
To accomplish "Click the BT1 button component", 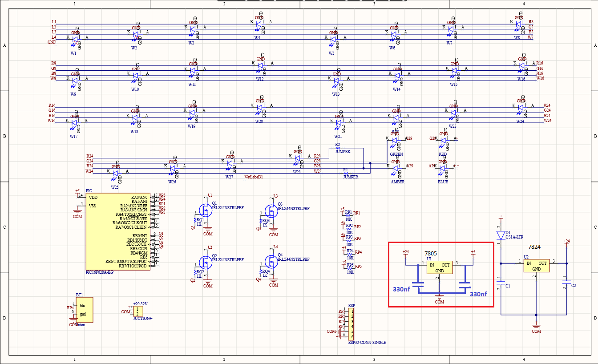I will pos(82,310).
